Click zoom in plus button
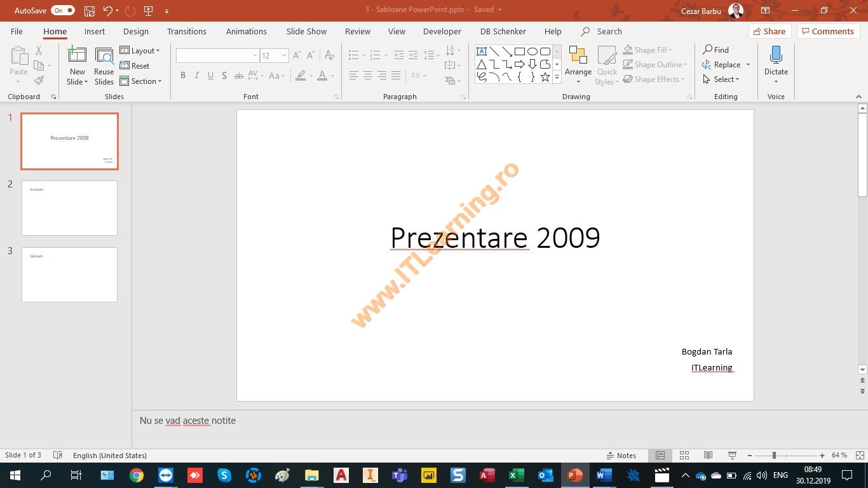Image resolution: width=868 pixels, height=488 pixels. (x=822, y=456)
